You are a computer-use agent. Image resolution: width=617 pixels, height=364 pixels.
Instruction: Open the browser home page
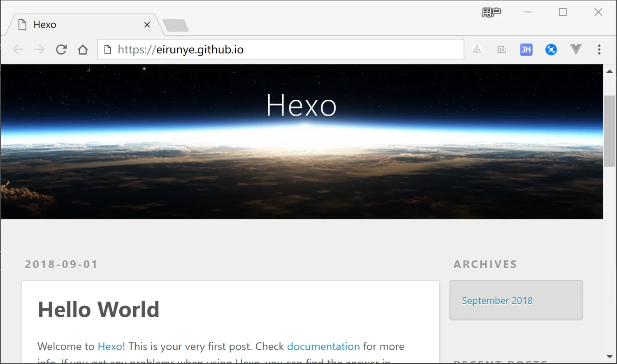pyautogui.click(x=83, y=50)
